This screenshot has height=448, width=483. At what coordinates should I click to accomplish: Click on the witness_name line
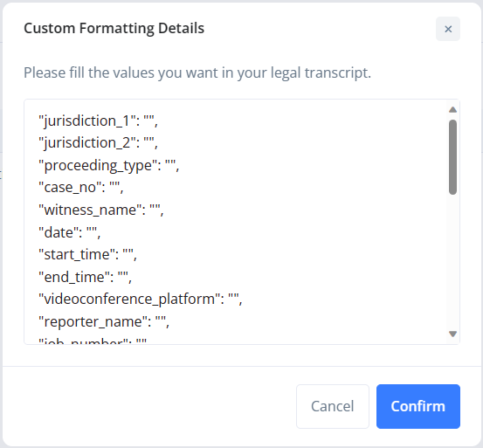click(101, 210)
